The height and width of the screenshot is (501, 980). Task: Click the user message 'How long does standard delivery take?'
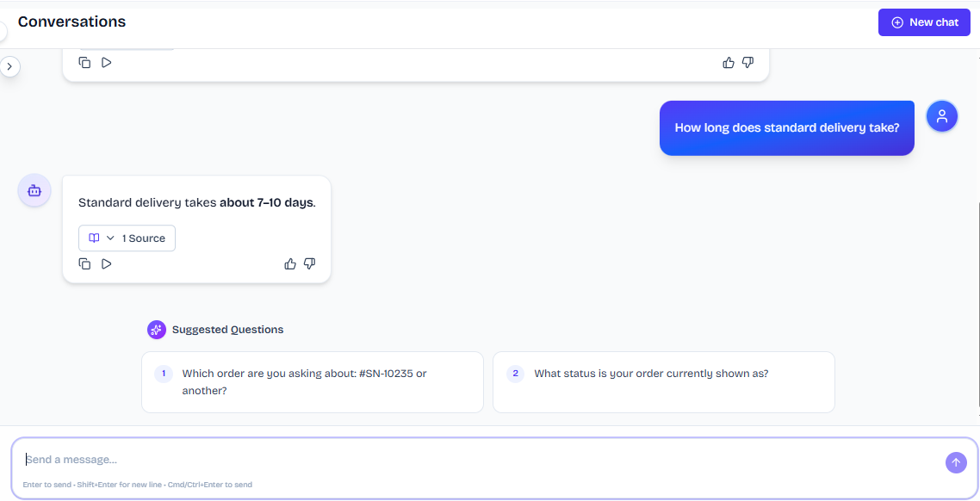(x=787, y=128)
